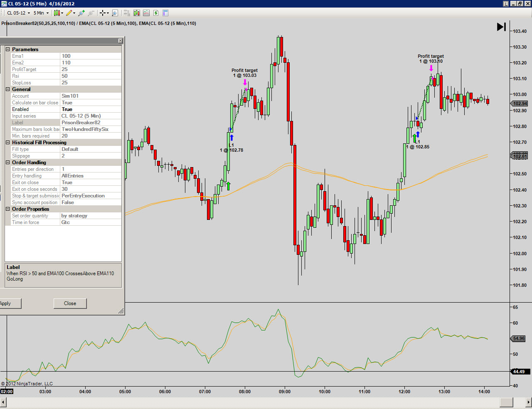This screenshot has width=532, height=409.
Task: Click the Close button in strategy panel
Action: pyautogui.click(x=70, y=303)
